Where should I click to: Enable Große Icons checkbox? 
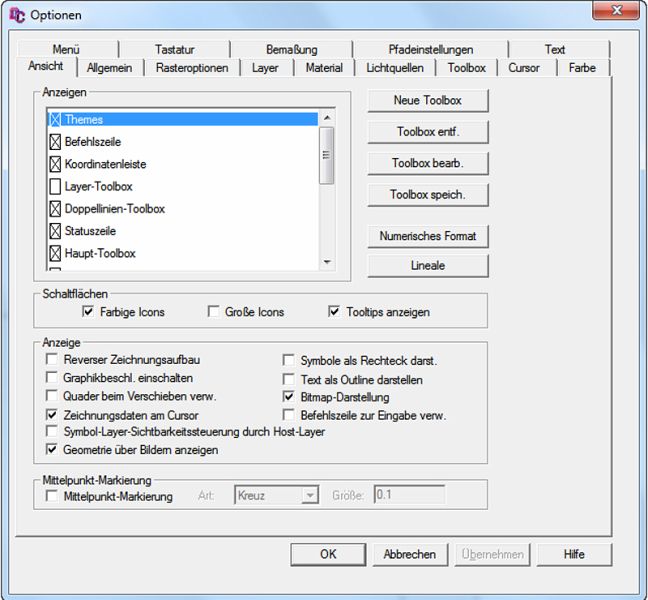pos(213,312)
